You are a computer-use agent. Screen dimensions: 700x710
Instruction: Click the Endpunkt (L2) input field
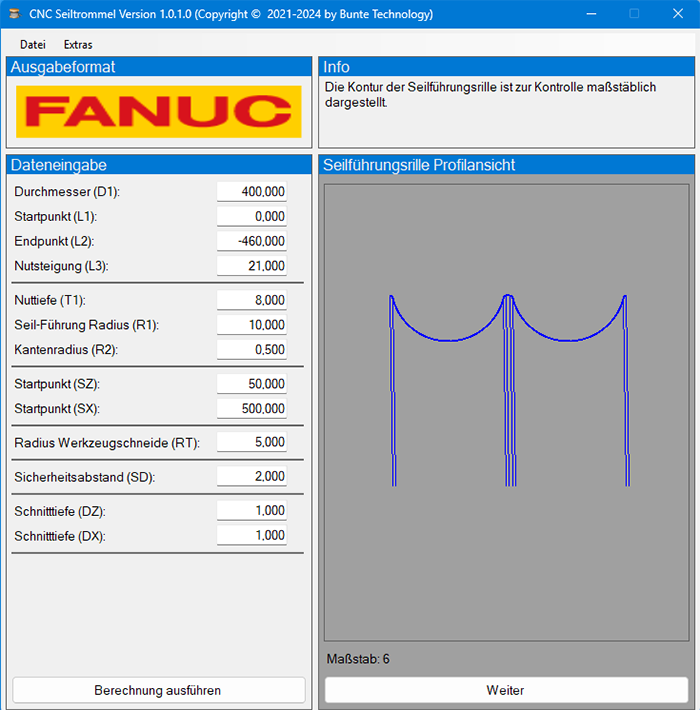tap(252, 241)
